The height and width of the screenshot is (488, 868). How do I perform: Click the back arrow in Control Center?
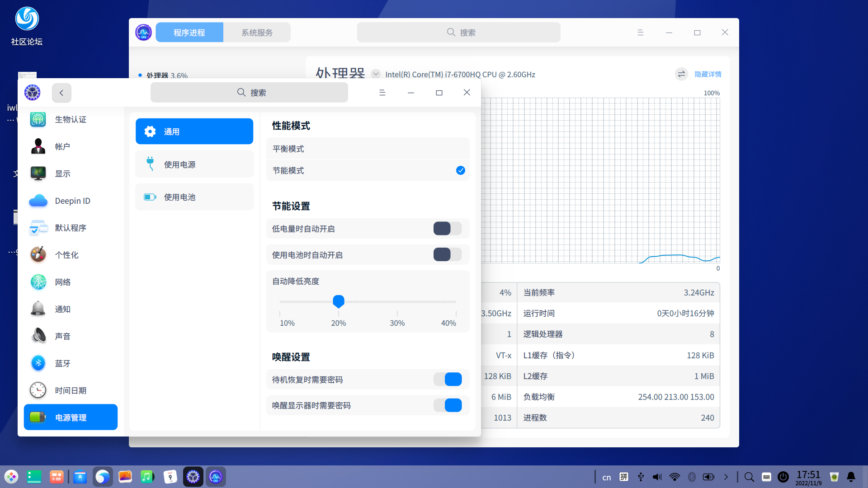click(x=61, y=93)
